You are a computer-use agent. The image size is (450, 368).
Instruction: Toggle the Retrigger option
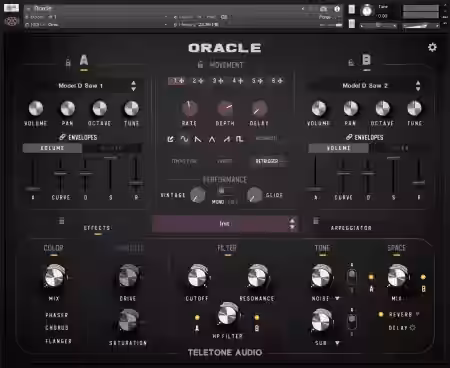pyautogui.click(x=267, y=161)
